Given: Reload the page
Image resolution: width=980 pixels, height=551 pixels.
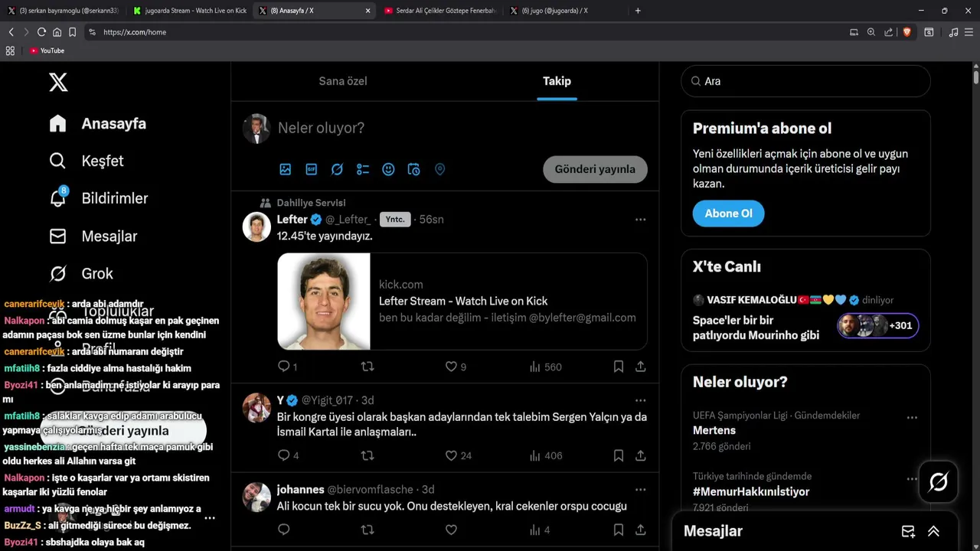Looking at the screenshot, I should (41, 32).
